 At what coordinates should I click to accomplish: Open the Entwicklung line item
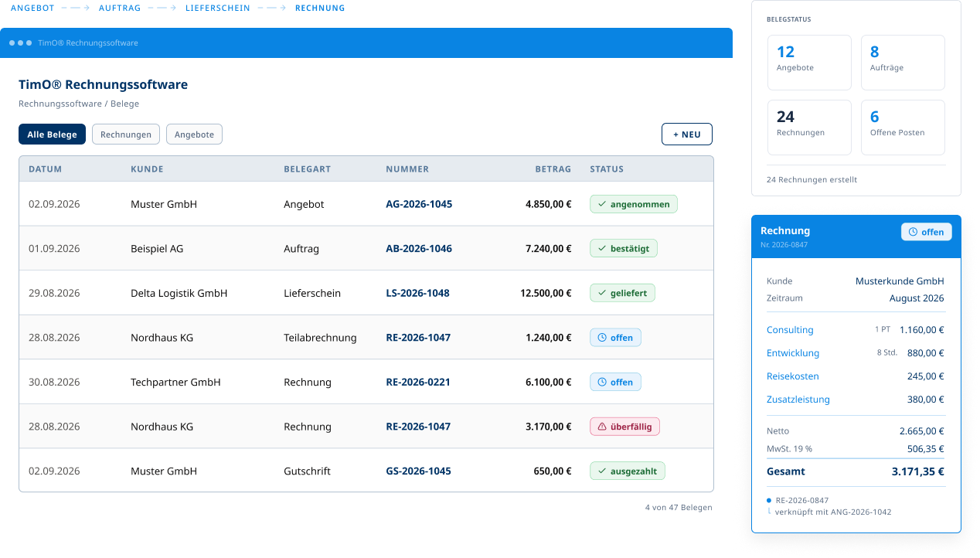pos(793,353)
